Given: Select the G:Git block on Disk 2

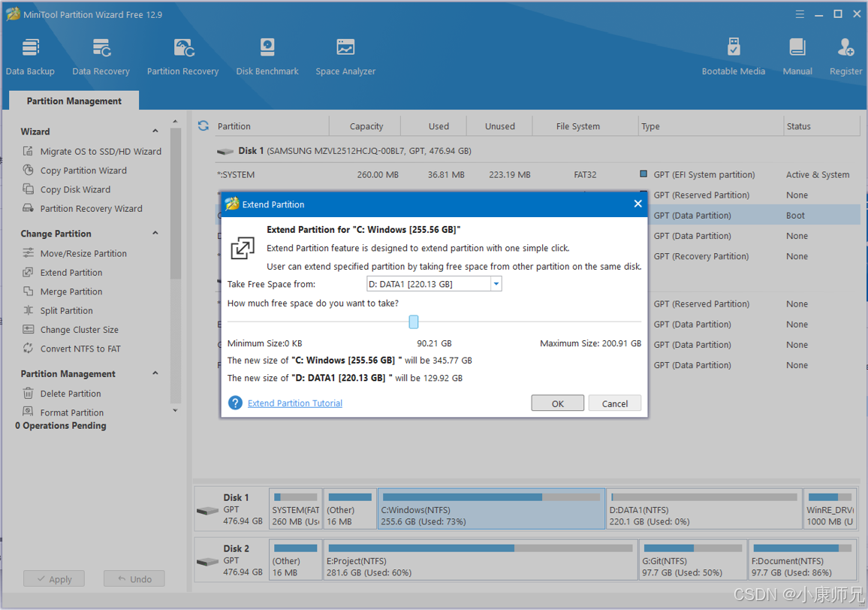Looking at the screenshot, I should click(x=692, y=560).
